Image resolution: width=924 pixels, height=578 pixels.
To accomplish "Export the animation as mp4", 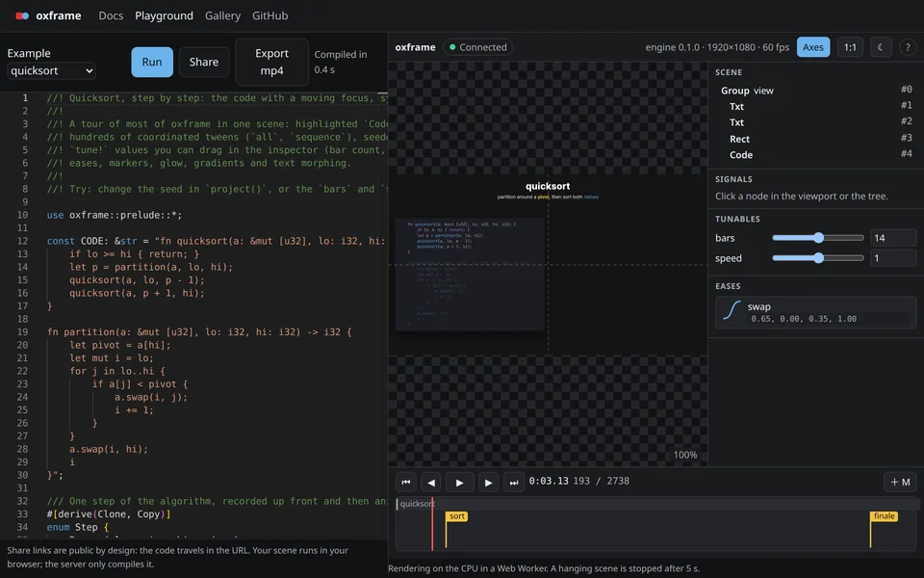I will [x=271, y=62].
